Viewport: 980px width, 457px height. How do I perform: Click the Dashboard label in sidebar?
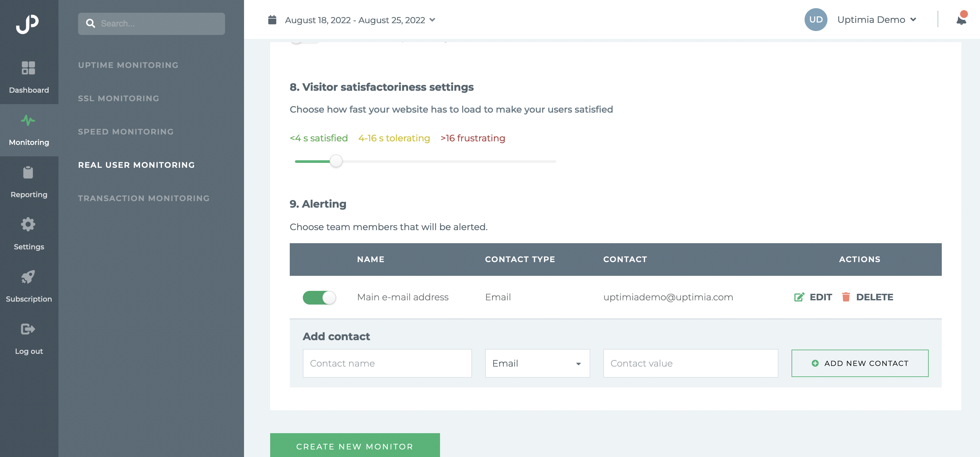(29, 90)
